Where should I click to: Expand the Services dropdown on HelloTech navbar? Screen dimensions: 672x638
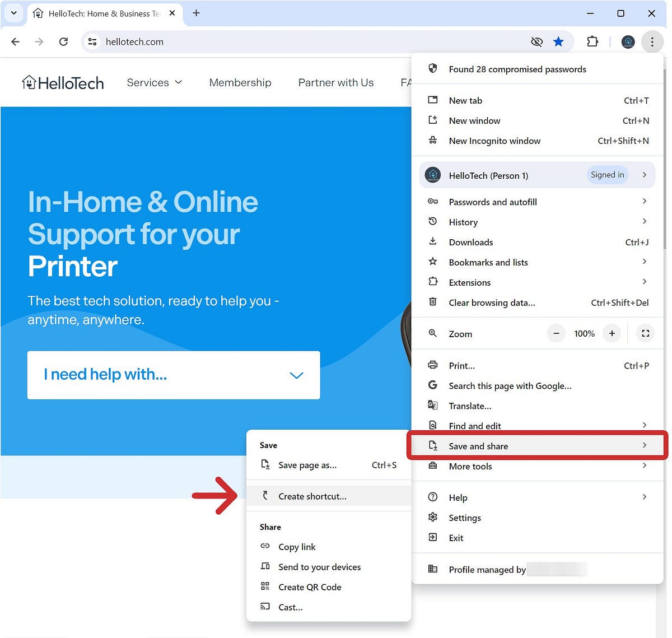click(155, 82)
